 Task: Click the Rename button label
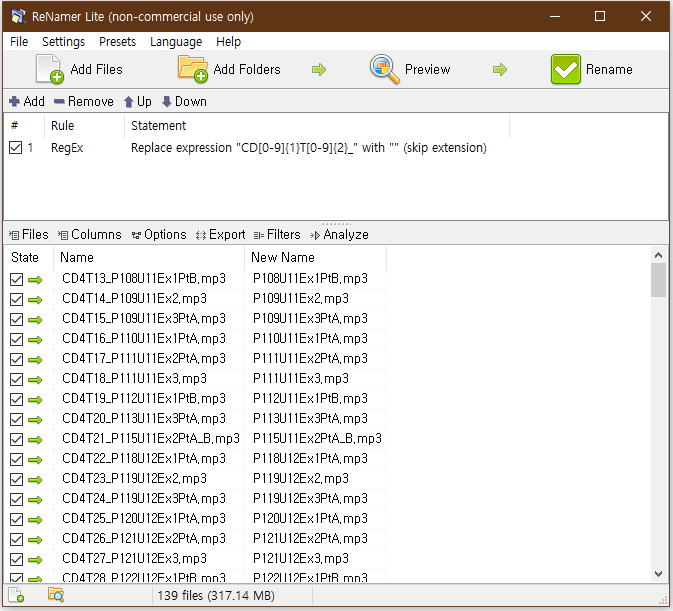(x=609, y=69)
